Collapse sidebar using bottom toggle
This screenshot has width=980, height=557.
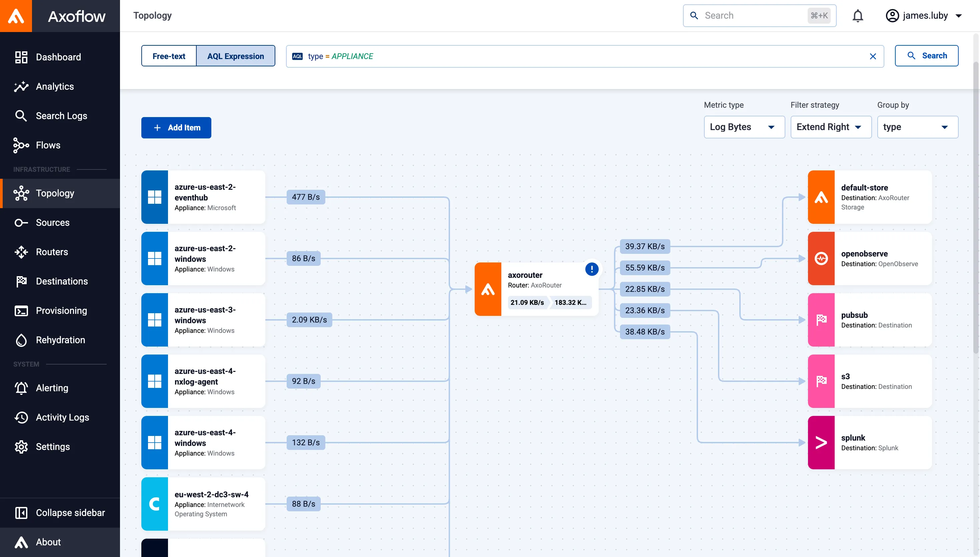59,513
